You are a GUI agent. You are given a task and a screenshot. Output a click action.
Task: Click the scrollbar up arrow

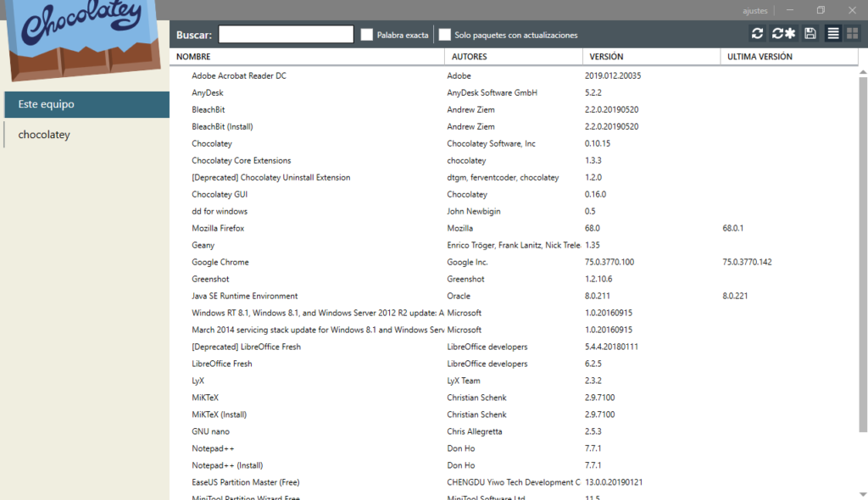[863, 72]
